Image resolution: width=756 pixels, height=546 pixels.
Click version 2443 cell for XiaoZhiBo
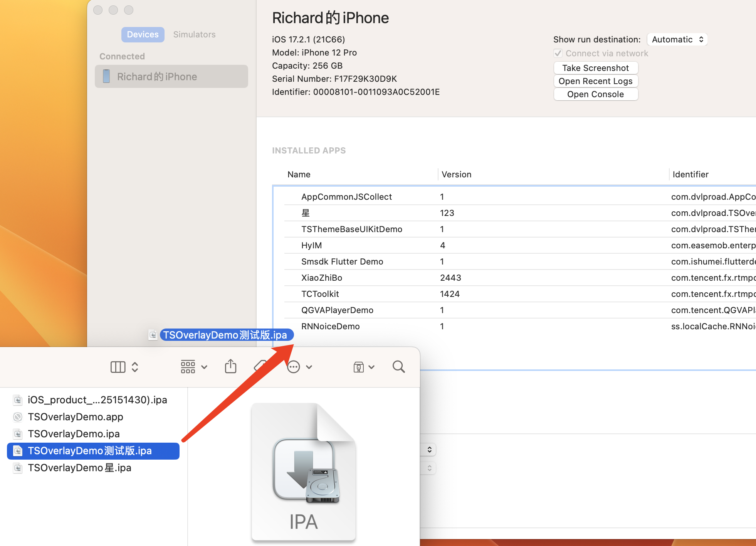pyautogui.click(x=450, y=278)
